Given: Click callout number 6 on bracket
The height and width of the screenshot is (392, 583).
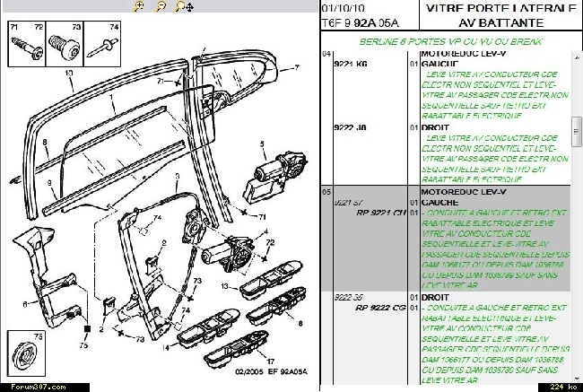Looking at the screenshot, I should click(24, 304).
